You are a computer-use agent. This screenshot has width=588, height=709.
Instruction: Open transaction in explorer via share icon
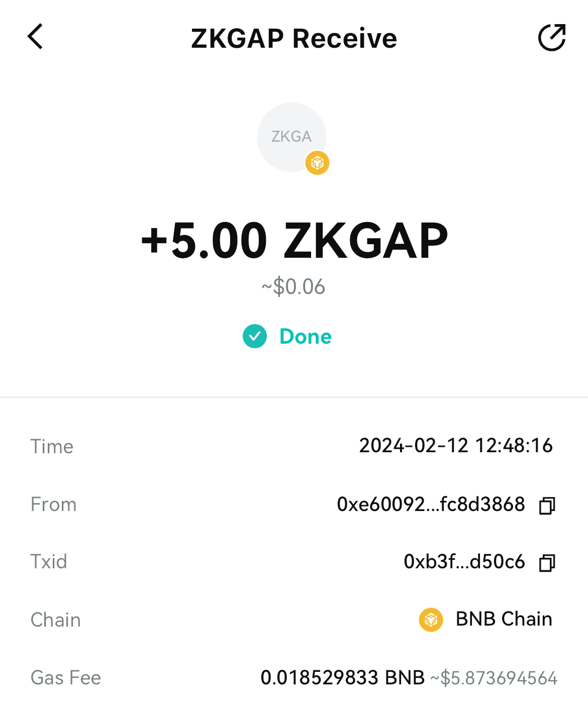tap(552, 37)
